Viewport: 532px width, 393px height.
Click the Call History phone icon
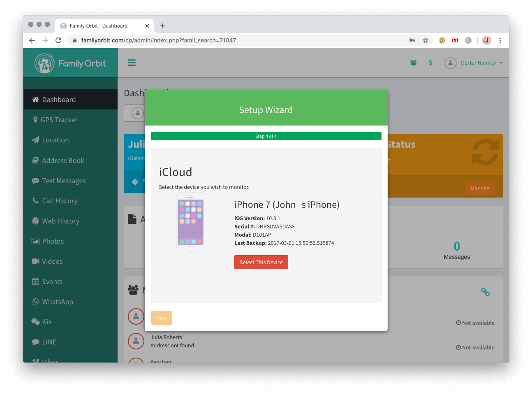(36, 201)
